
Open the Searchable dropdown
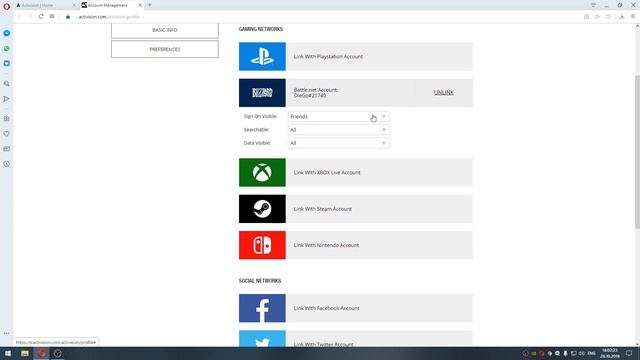[338, 130]
